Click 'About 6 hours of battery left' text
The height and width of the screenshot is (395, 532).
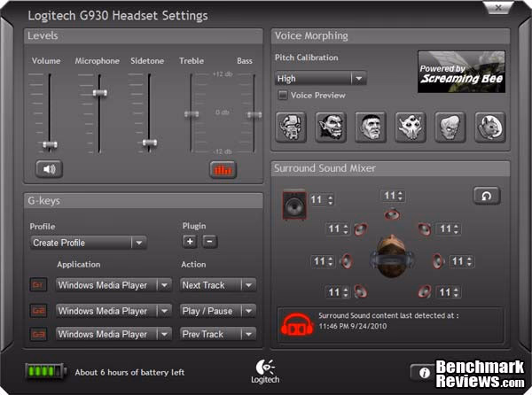tap(129, 372)
